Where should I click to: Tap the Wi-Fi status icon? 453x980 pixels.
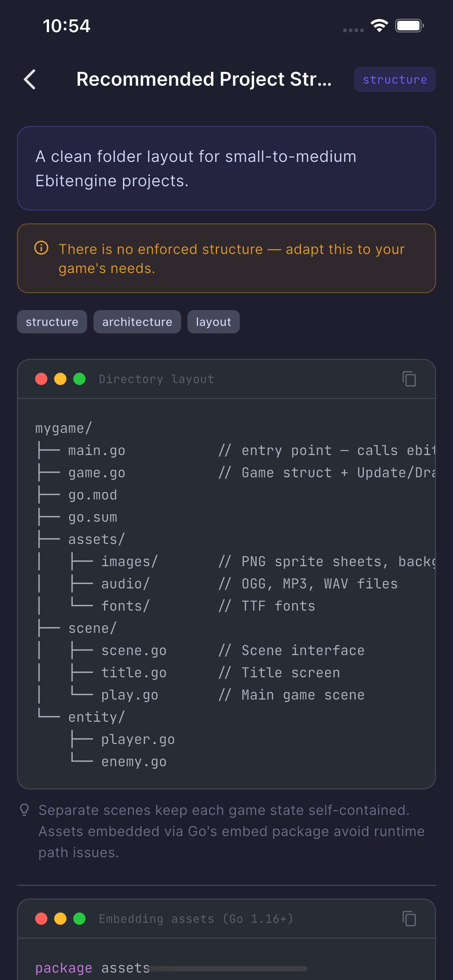379,25
